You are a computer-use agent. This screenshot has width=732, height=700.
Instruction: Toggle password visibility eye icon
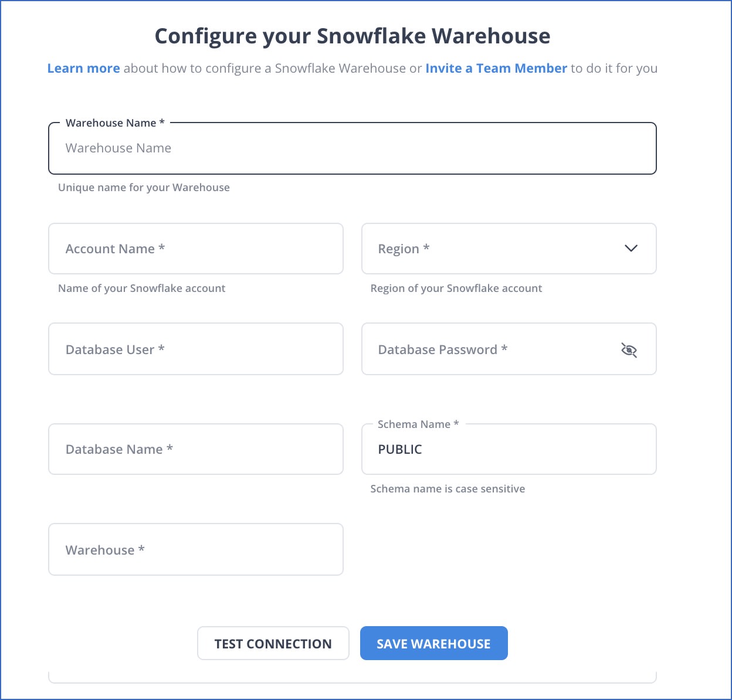(629, 350)
